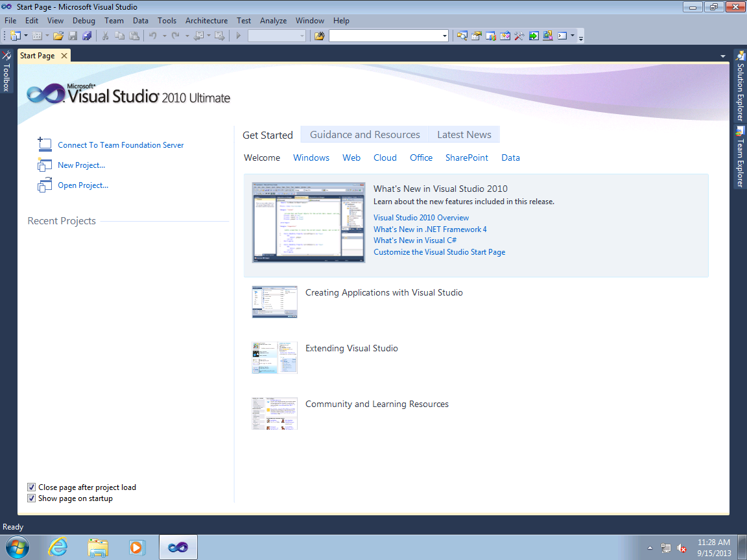The height and width of the screenshot is (560, 747).
Task: Open the Debug menu
Action: 84,21
